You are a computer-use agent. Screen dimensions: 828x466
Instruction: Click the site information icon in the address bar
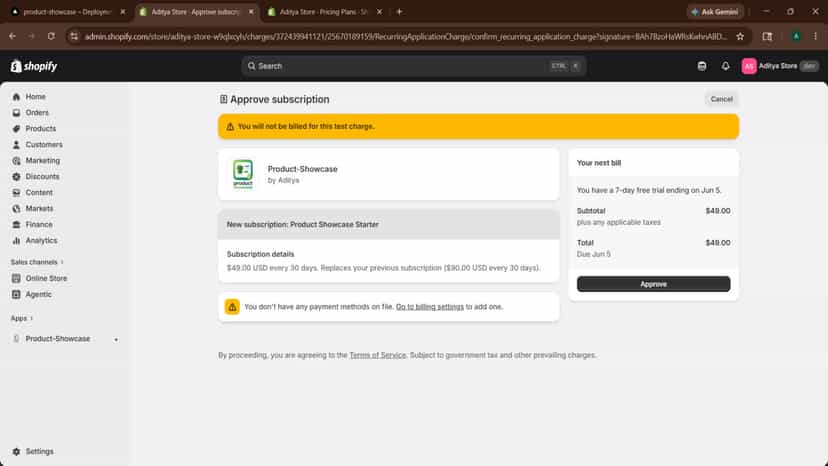click(74, 36)
